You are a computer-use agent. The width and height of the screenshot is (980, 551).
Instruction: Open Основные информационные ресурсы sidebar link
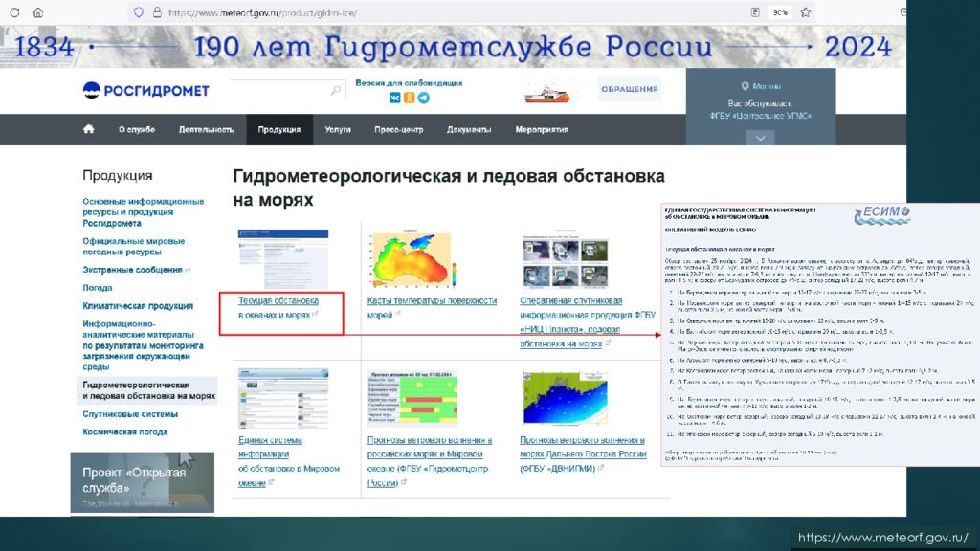(144, 212)
